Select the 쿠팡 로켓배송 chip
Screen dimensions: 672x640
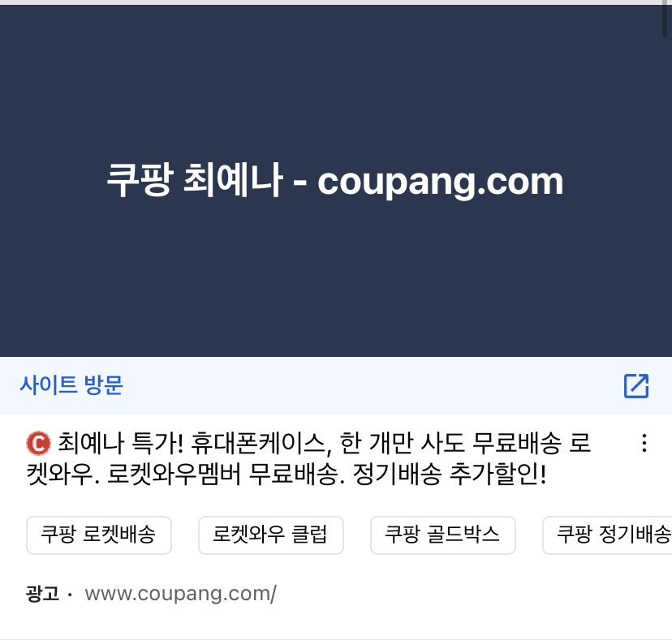[99, 535]
